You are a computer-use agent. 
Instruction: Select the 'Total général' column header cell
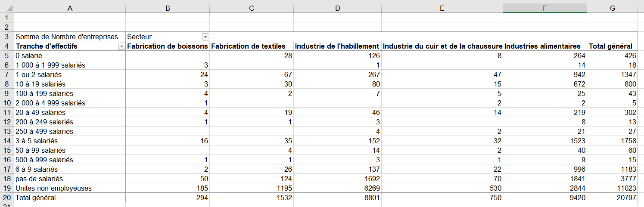610,46
